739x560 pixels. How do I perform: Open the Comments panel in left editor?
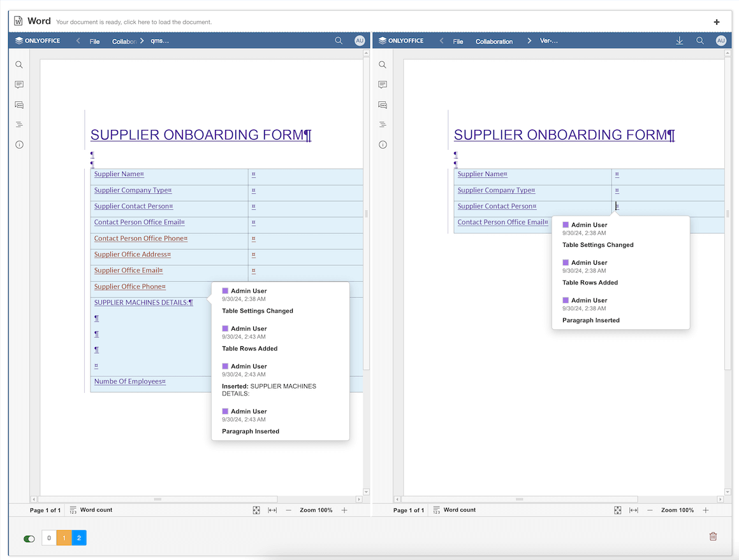point(19,84)
